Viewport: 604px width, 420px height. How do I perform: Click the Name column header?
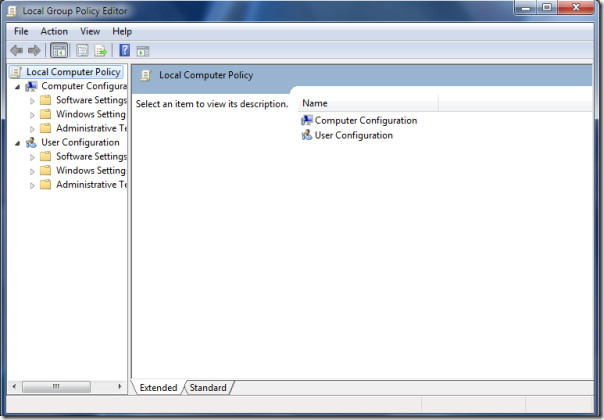tap(368, 103)
